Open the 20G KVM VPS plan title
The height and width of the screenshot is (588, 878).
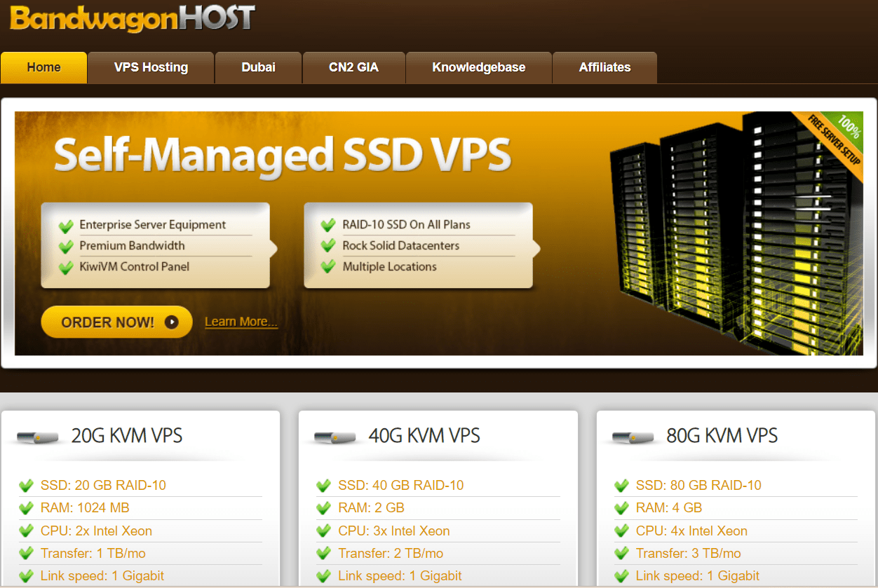pyautogui.click(x=127, y=436)
